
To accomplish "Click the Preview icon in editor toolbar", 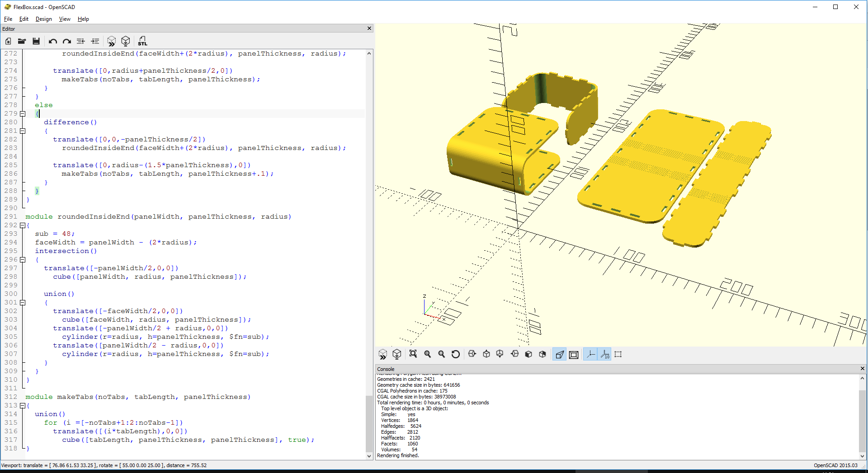I will click(111, 41).
